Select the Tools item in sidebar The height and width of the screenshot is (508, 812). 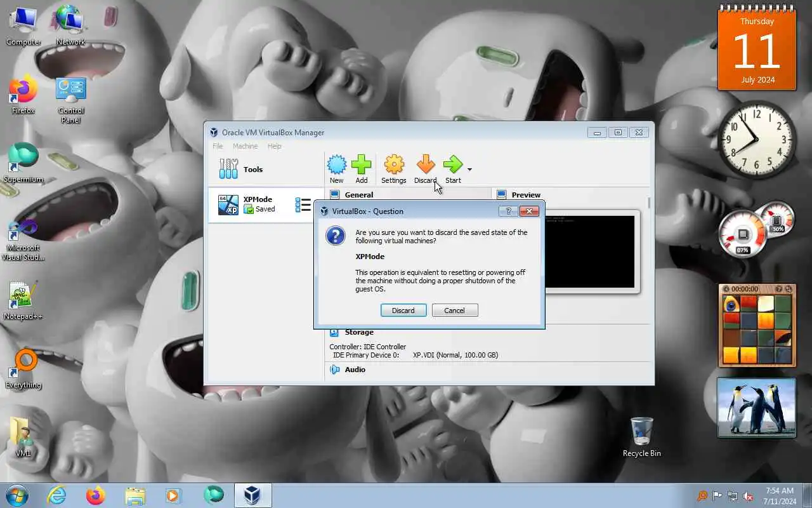pyautogui.click(x=266, y=170)
